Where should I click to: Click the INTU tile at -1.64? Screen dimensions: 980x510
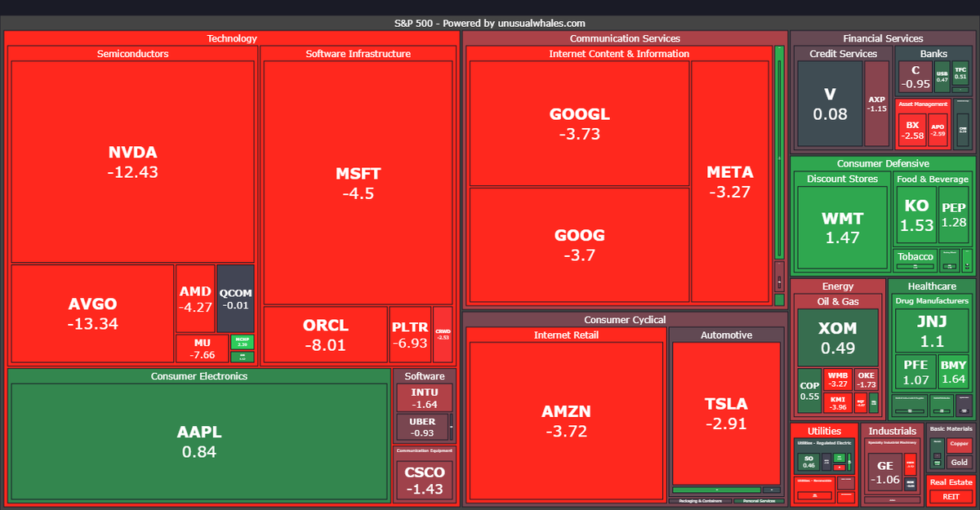(x=424, y=397)
